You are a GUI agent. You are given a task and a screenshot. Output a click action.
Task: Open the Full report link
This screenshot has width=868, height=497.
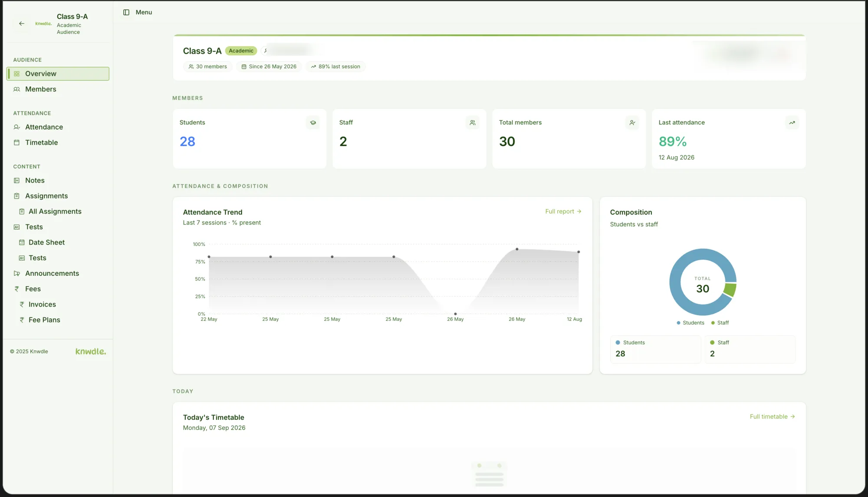point(563,212)
